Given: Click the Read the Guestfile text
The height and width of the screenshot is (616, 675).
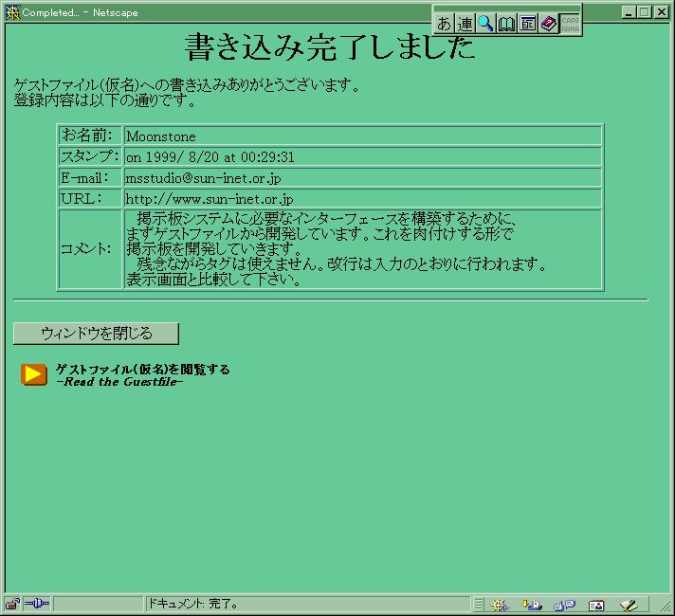Looking at the screenshot, I should click(119, 381).
